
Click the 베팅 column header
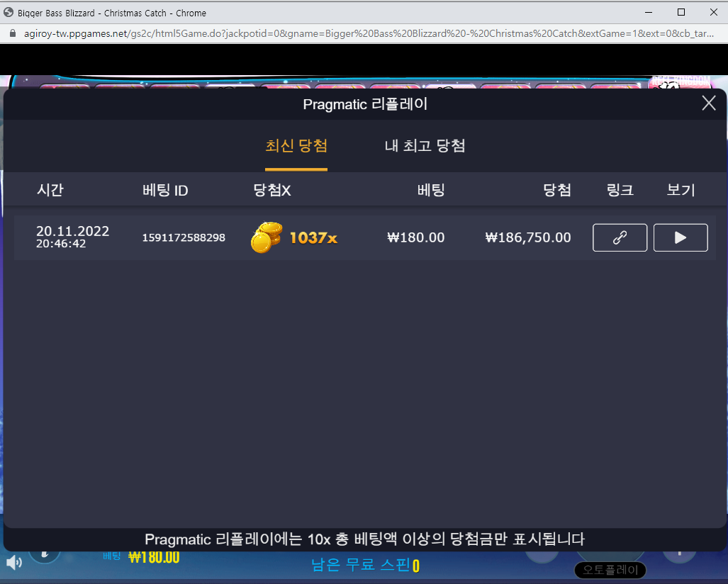(x=431, y=190)
